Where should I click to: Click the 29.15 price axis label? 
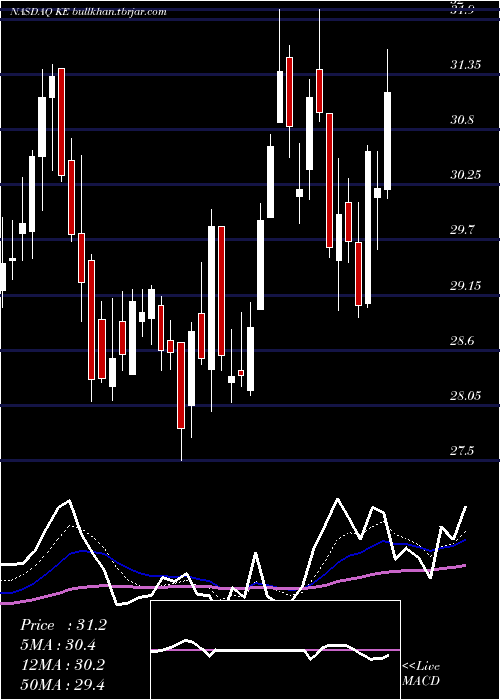click(466, 285)
